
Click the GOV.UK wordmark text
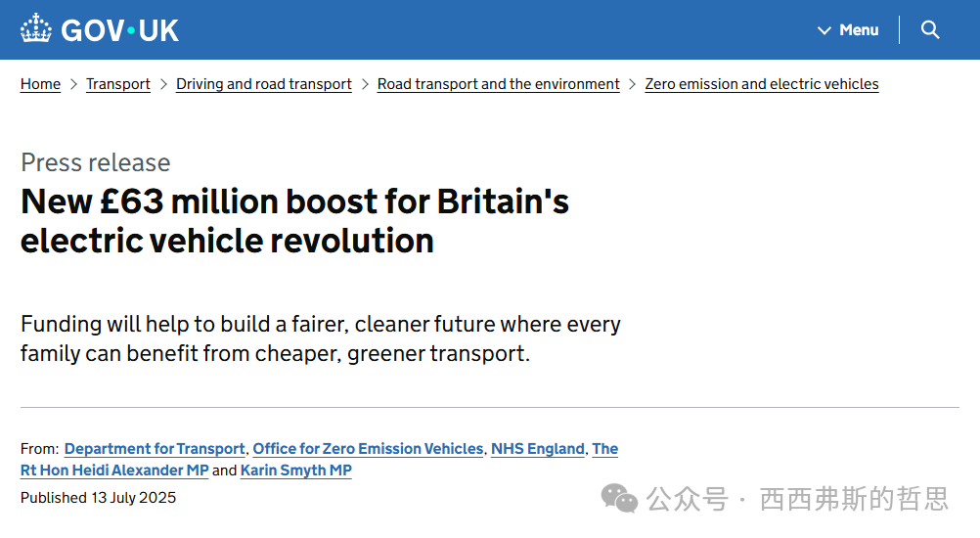(120, 30)
